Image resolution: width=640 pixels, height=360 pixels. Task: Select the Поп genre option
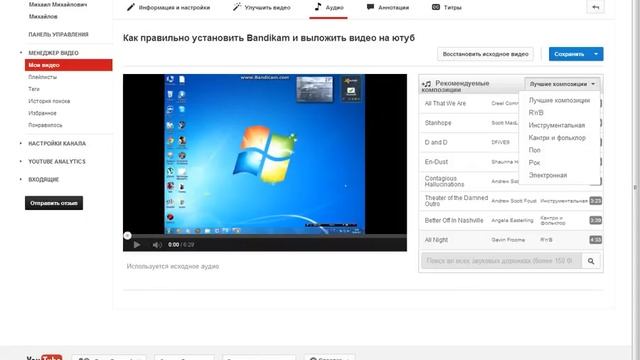(534, 150)
